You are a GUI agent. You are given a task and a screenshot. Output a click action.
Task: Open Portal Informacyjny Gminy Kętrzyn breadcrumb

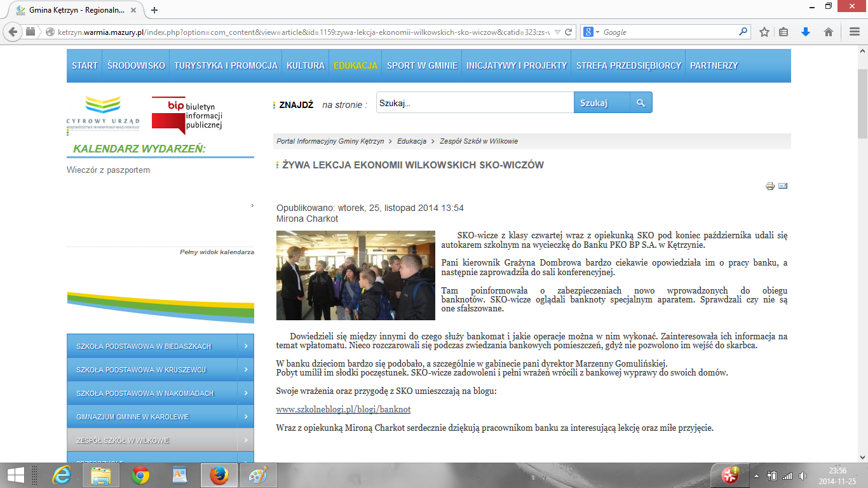(x=330, y=141)
